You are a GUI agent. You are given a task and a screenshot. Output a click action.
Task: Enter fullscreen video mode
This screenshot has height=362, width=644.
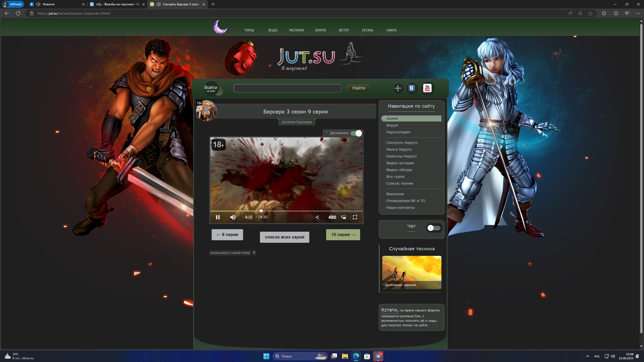[x=355, y=217]
